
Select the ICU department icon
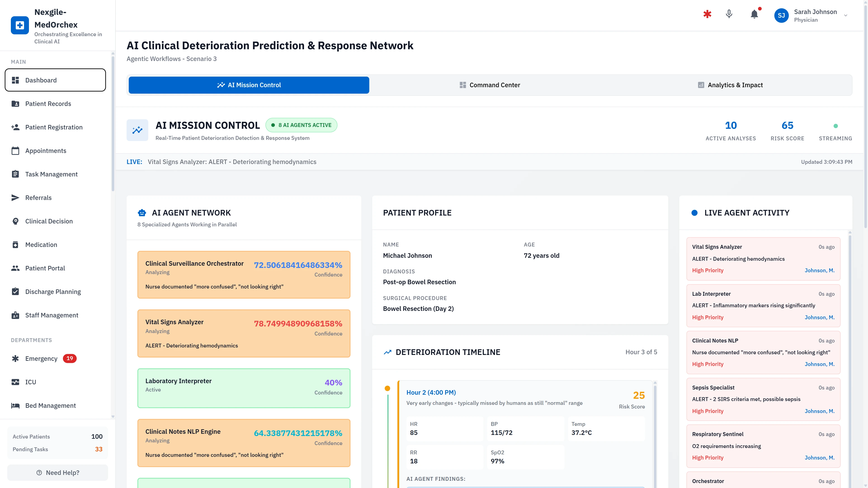tap(16, 382)
